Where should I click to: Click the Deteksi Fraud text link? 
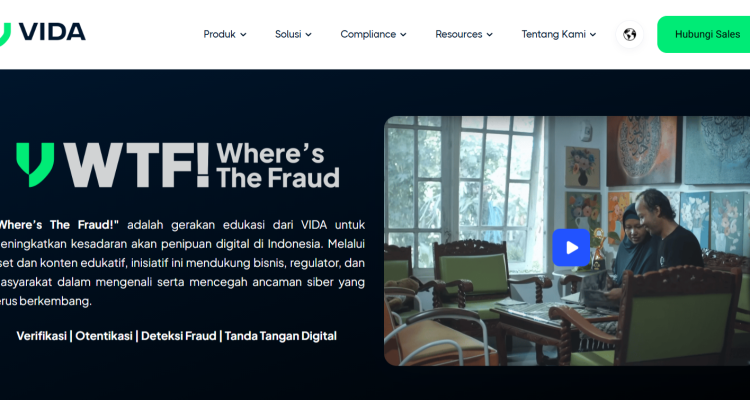tap(179, 336)
